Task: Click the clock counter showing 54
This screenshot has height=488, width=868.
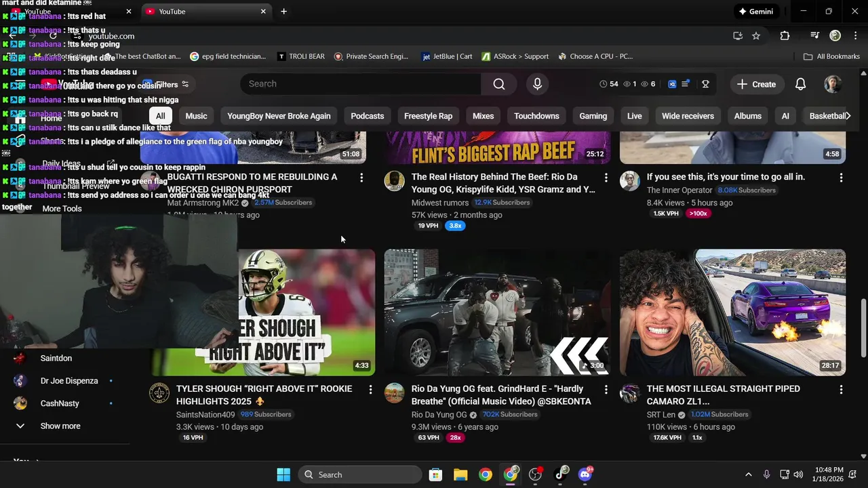Action: tap(608, 84)
